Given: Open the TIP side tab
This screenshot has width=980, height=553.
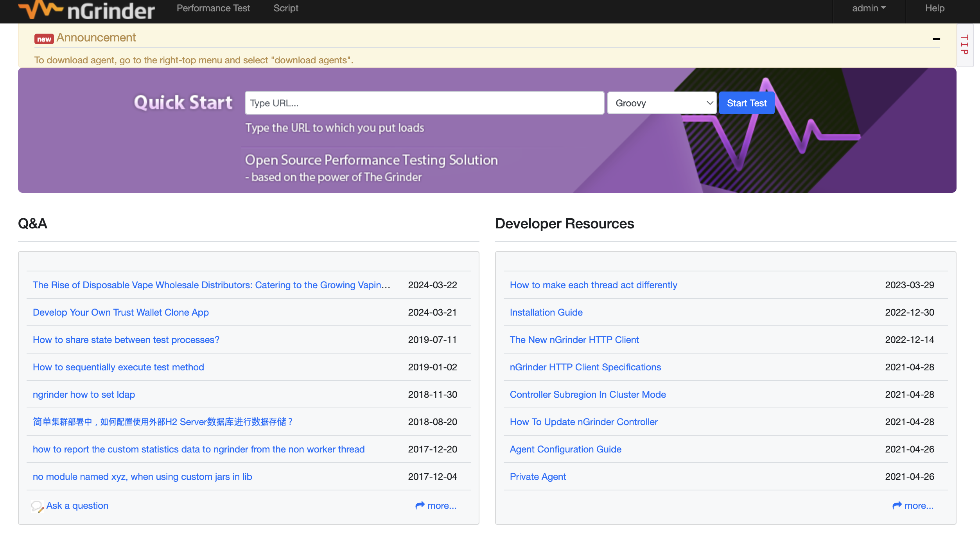Looking at the screenshot, I should [x=964, y=45].
